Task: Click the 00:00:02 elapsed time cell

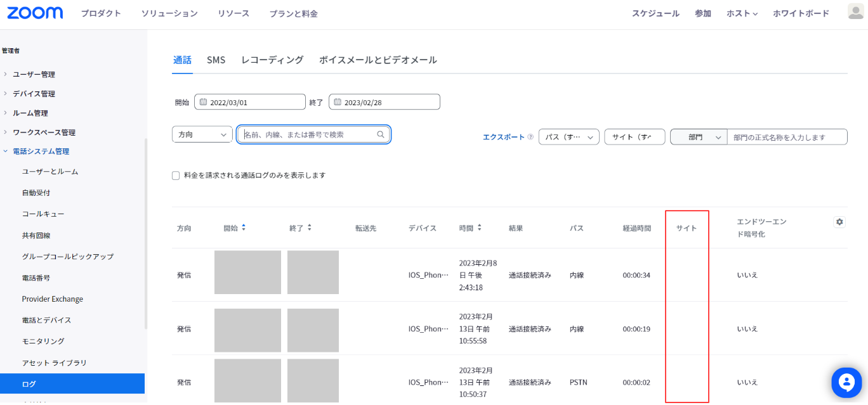Action: (x=636, y=382)
